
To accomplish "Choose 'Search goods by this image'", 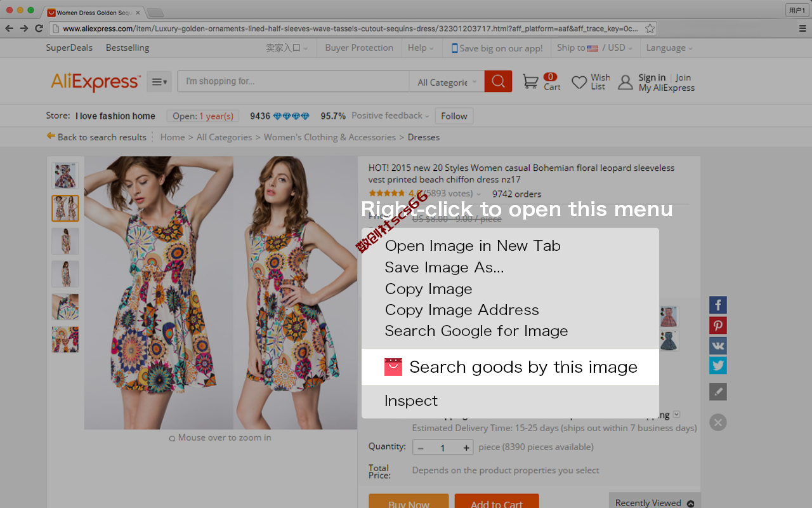I will (x=510, y=367).
